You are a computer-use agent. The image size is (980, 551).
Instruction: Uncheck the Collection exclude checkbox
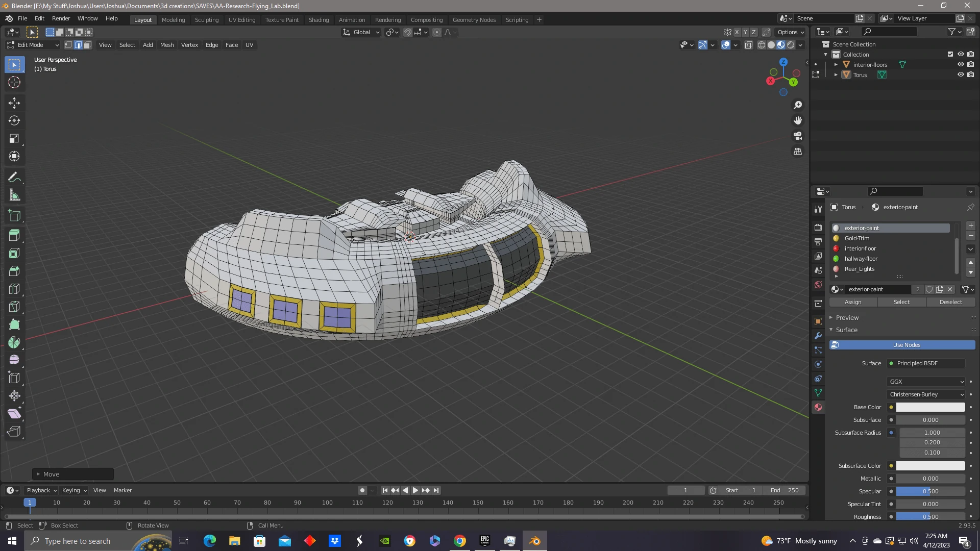coord(950,54)
